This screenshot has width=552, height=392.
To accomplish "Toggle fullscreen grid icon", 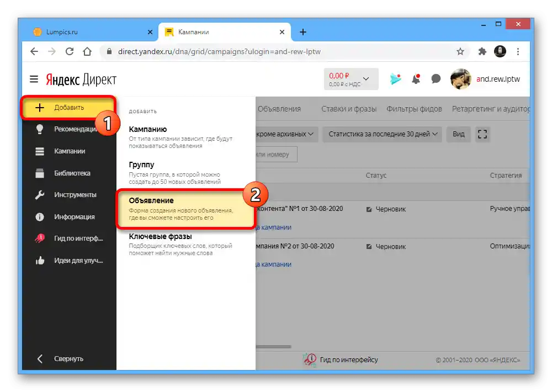I will click(482, 134).
